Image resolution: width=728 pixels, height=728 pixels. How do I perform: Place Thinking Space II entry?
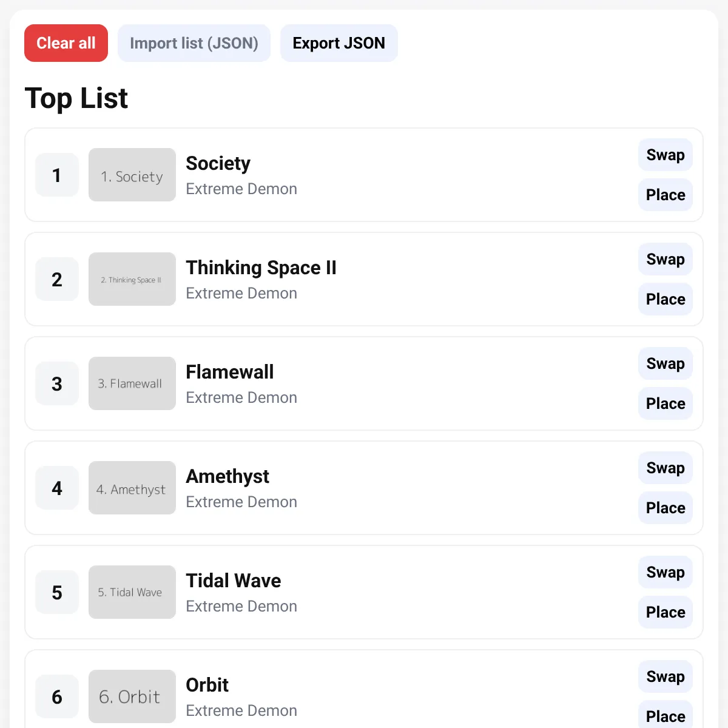tap(666, 299)
